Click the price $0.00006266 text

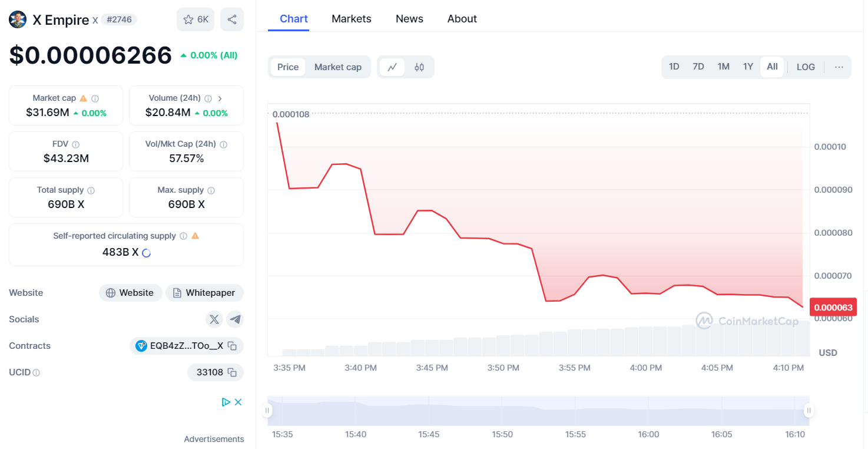91,55
